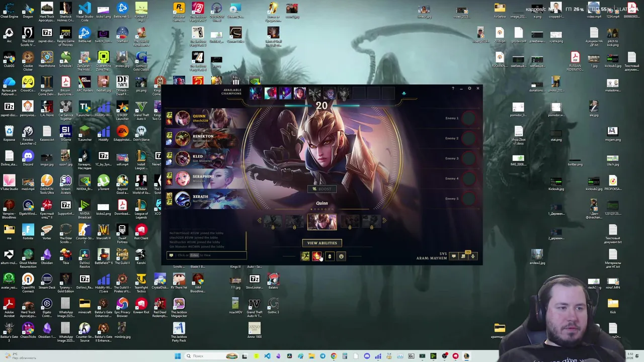Open the Fortnite desktop shortcut
Screen dimensions: 644x362
point(28,232)
